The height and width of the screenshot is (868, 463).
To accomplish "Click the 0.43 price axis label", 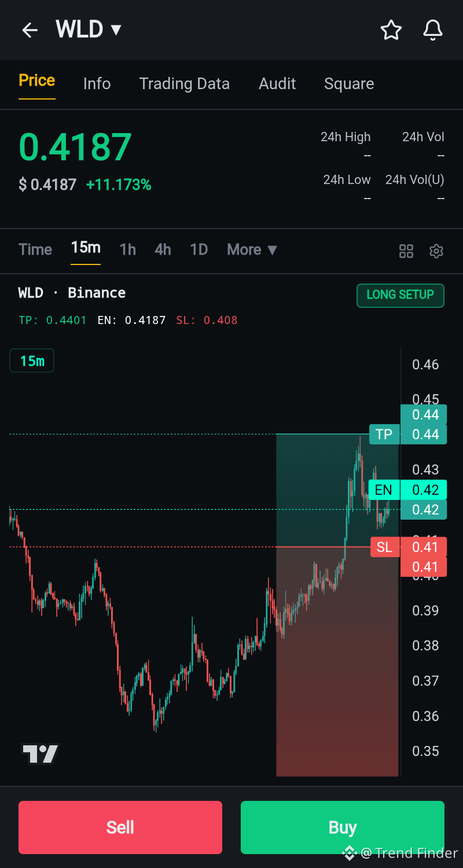I will [425, 469].
